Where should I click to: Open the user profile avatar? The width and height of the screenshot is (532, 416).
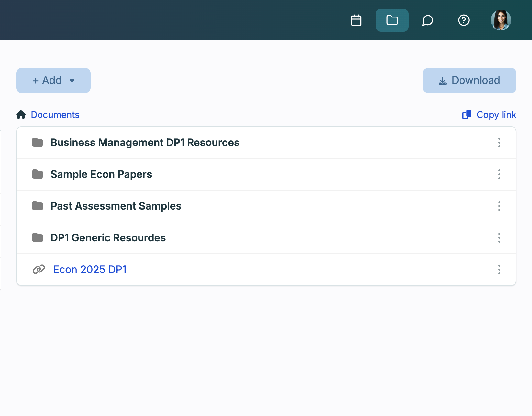coord(501,20)
